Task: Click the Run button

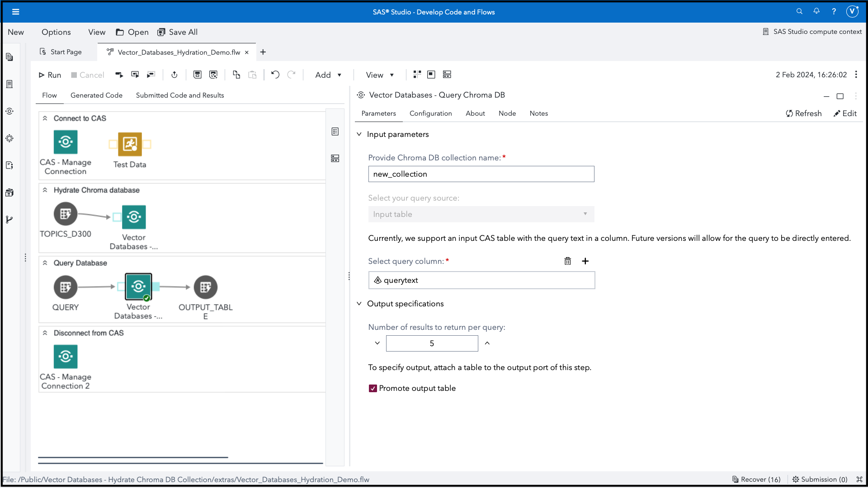Action: (x=50, y=75)
